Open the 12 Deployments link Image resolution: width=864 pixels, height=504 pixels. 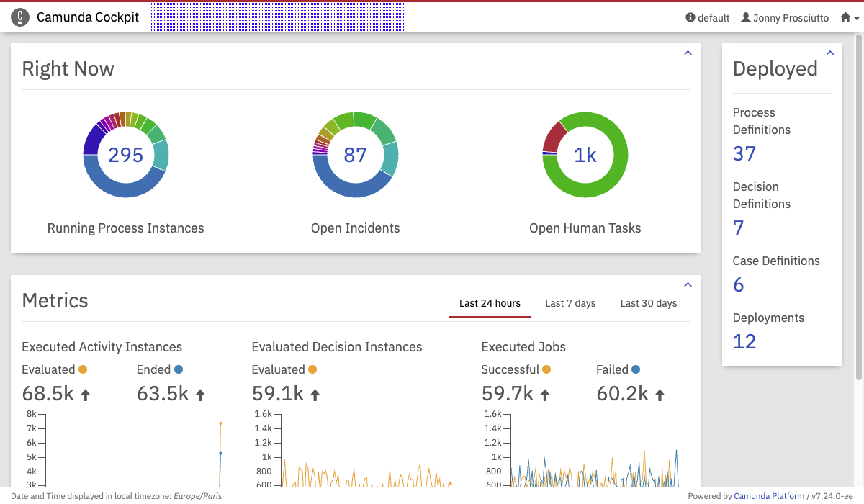coord(744,341)
